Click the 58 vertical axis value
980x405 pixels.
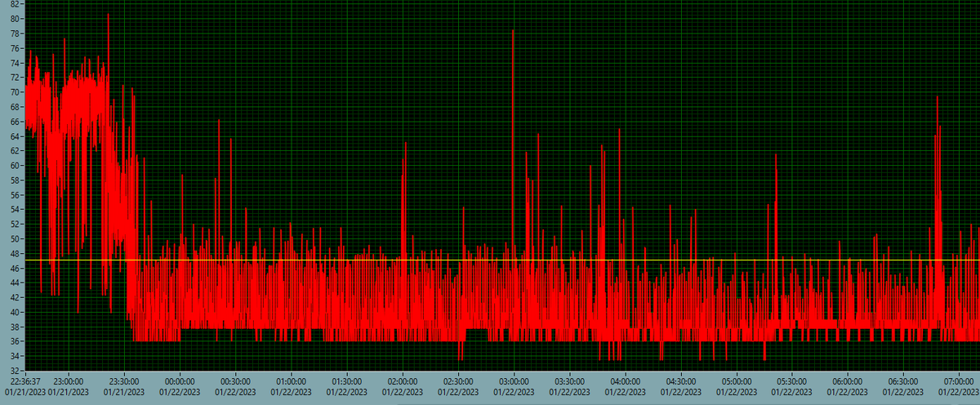click(x=16, y=180)
